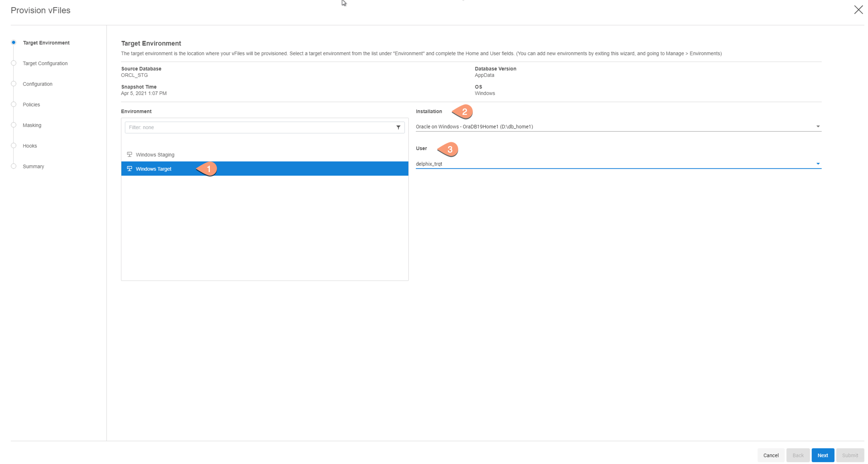Click Hooks step icon
Viewport: 868px width, 464px height.
pos(13,146)
